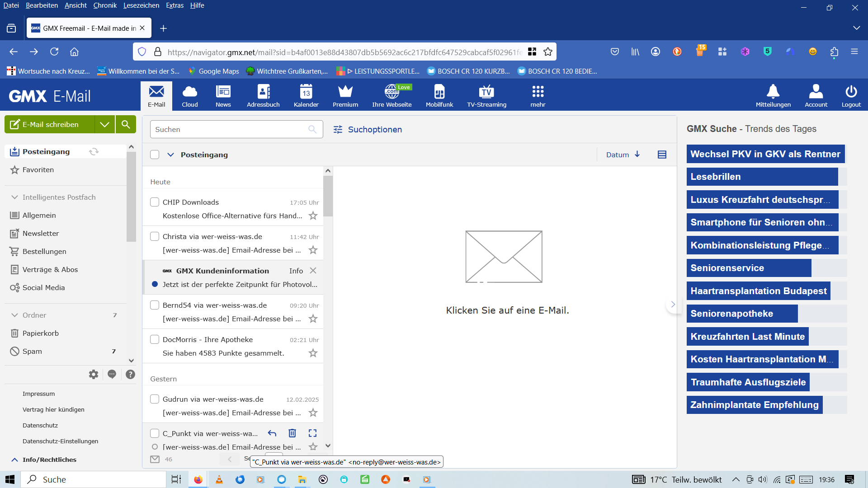Check the Gudrun email checkbox

155,399
